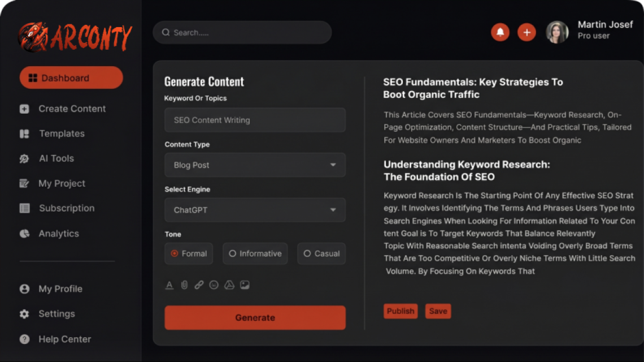The width and height of the screenshot is (644, 362).
Task: Attach a file with paperclip icon
Action: click(184, 285)
